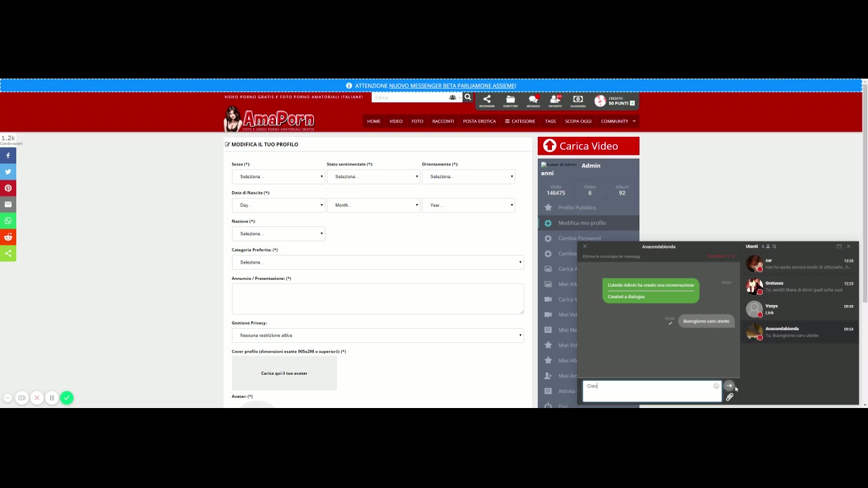Click the Carica Video button
This screenshot has height=488, width=868.
(x=588, y=146)
